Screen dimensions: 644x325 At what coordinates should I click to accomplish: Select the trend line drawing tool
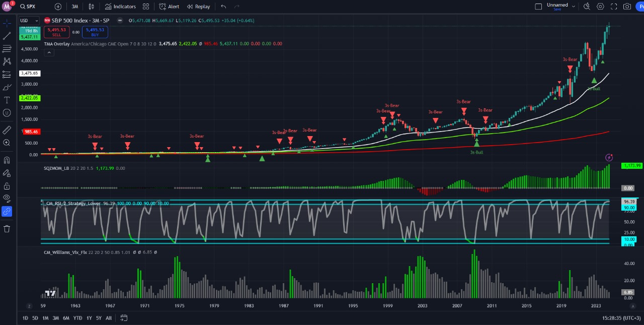click(x=7, y=36)
